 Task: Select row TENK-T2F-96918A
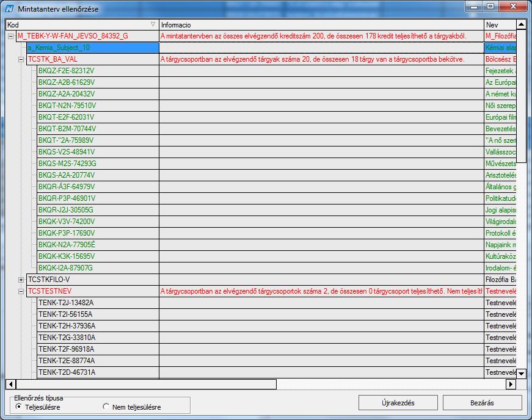(x=98, y=349)
